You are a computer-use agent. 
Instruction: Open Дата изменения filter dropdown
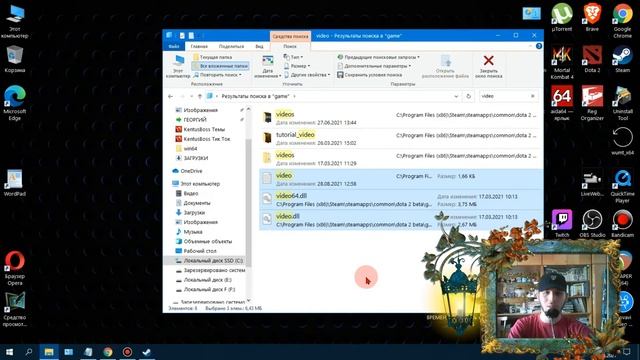click(267, 67)
